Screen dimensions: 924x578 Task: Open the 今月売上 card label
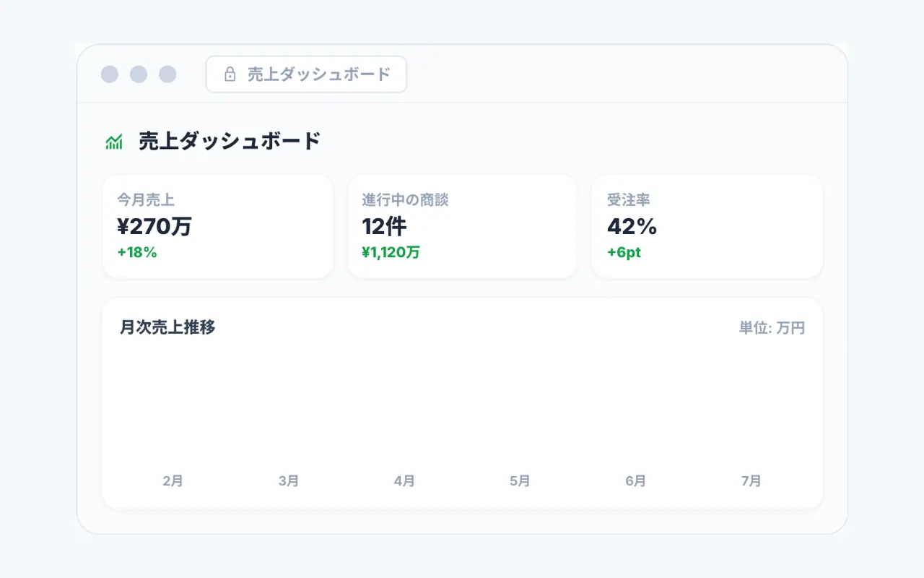click(x=146, y=199)
